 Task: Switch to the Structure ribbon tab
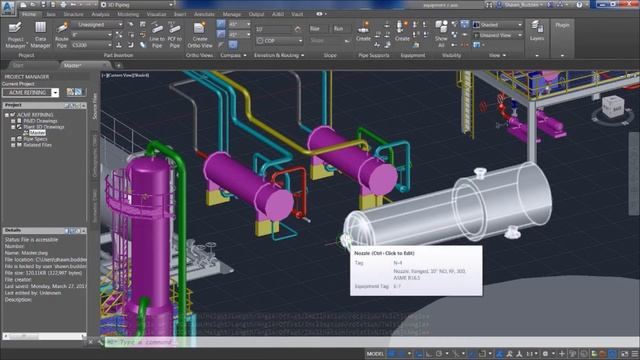point(73,14)
